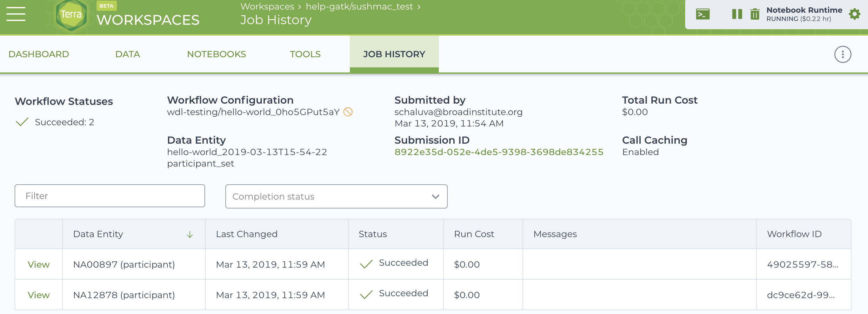Click the Completion status dropdown chevron
The height and width of the screenshot is (314, 868).
(435, 197)
